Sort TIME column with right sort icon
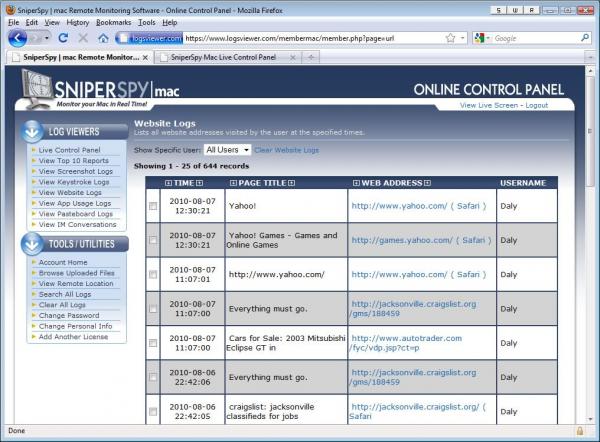 (199, 183)
